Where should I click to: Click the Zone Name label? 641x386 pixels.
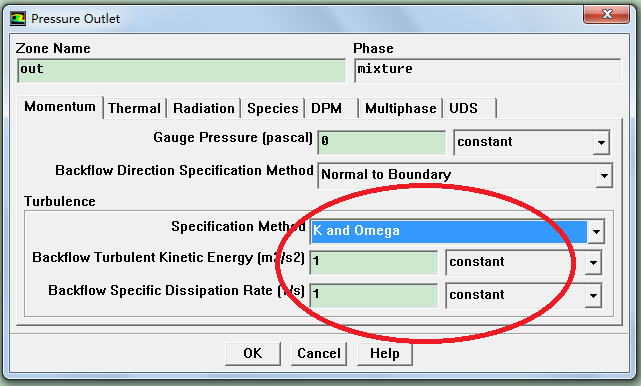tap(53, 48)
